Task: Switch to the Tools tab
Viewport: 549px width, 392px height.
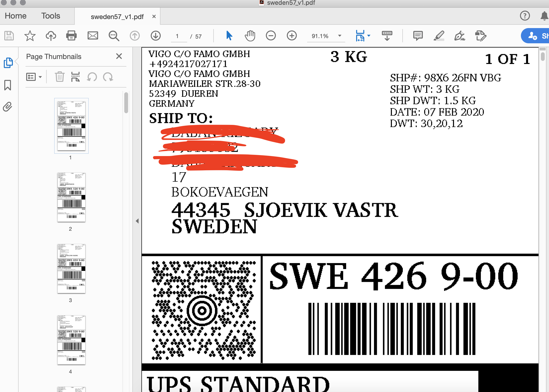Action: 50,16
